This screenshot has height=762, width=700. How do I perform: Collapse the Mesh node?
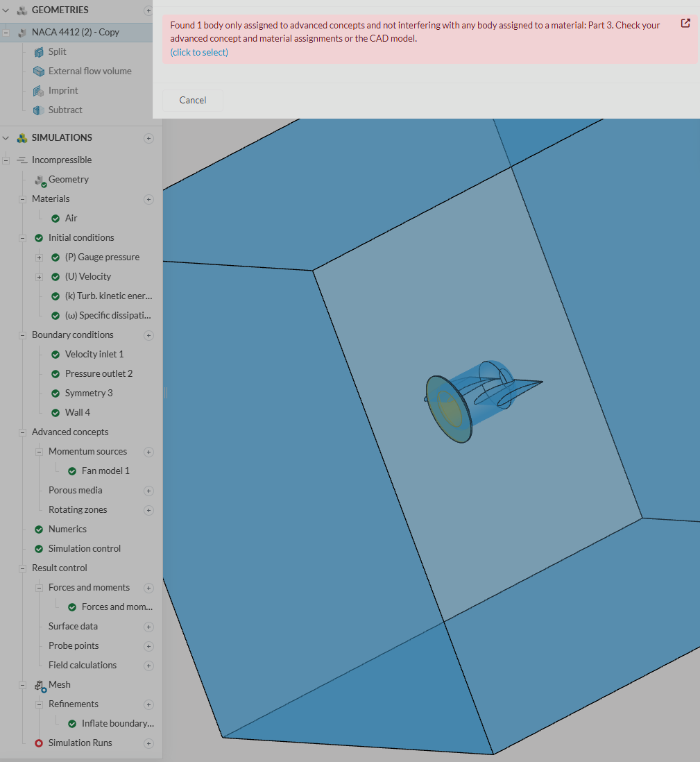22,685
